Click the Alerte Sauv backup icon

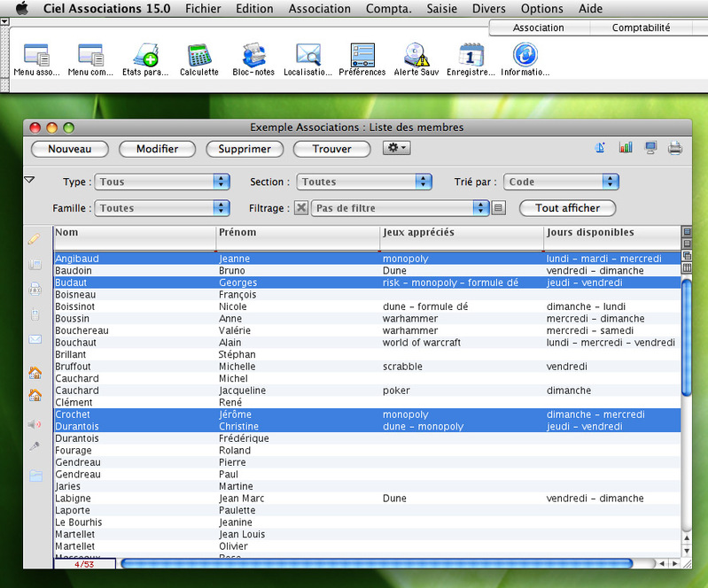tap(416, 59)
